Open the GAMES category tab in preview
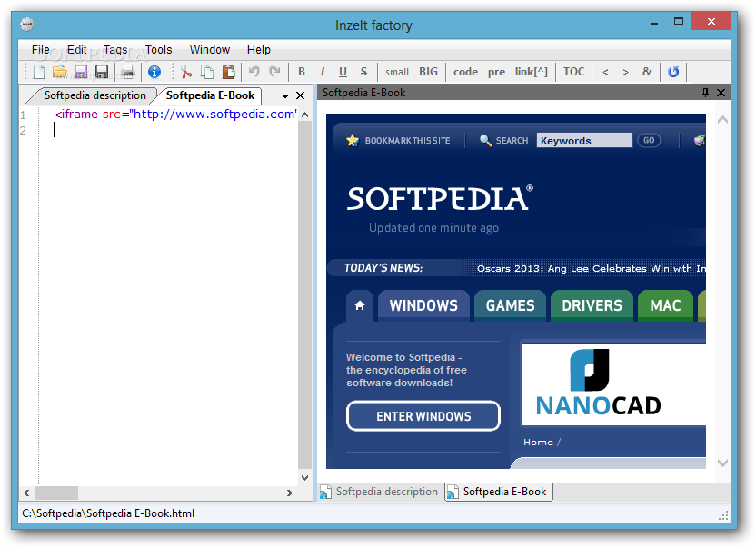Image resolution: width=756 pixels, height=548 pixels. 510,305
